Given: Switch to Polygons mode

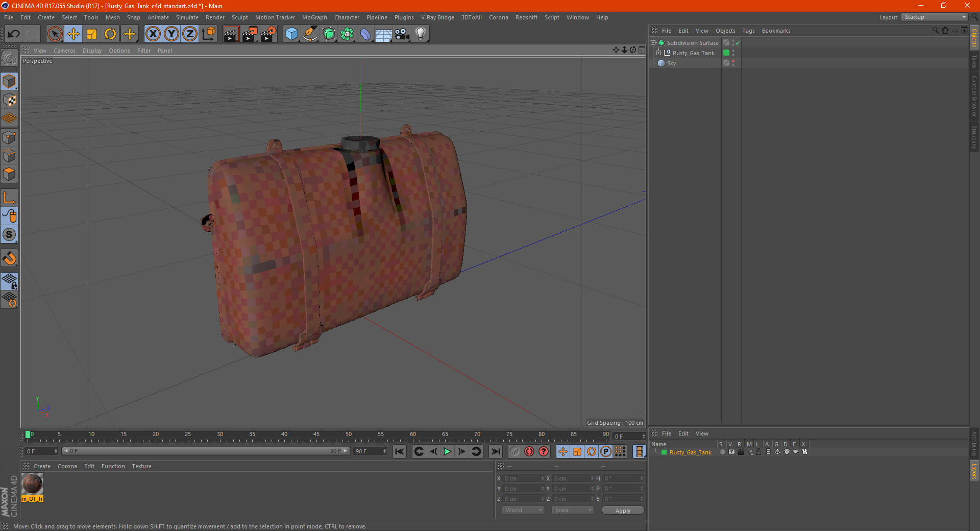Looking at the screenshot, I should click(9, 174).
